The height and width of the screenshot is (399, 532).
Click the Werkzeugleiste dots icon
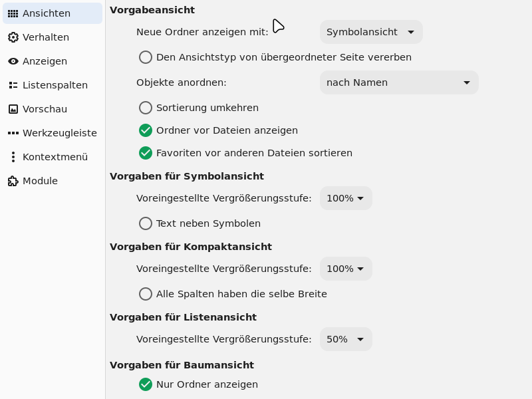(x=13, y=133)
